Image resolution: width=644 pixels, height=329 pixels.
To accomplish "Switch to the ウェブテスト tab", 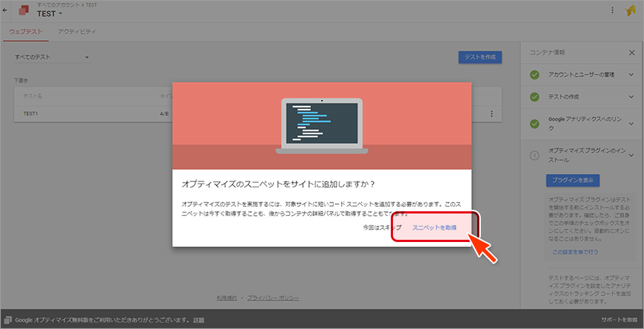I will [26, 31].
